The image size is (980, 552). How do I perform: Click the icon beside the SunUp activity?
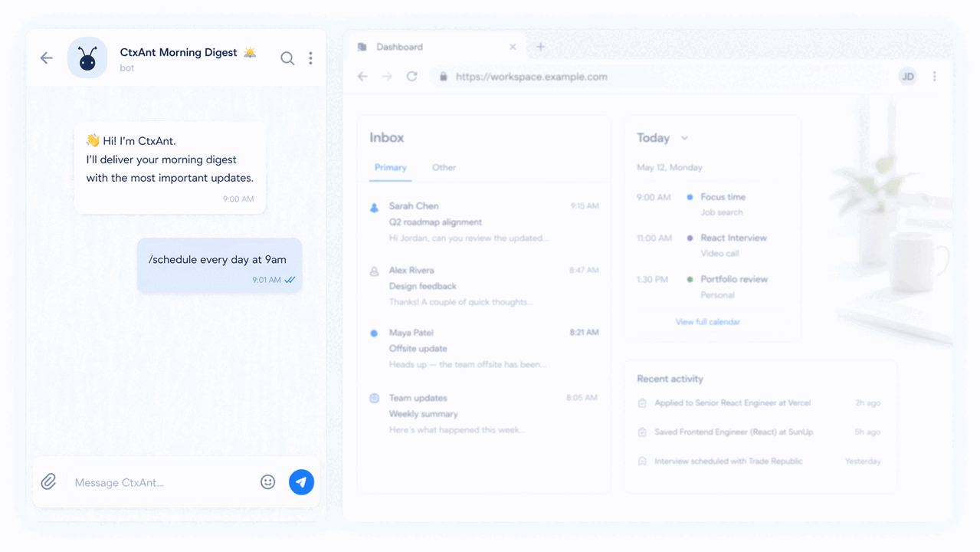tap(642, 432)
